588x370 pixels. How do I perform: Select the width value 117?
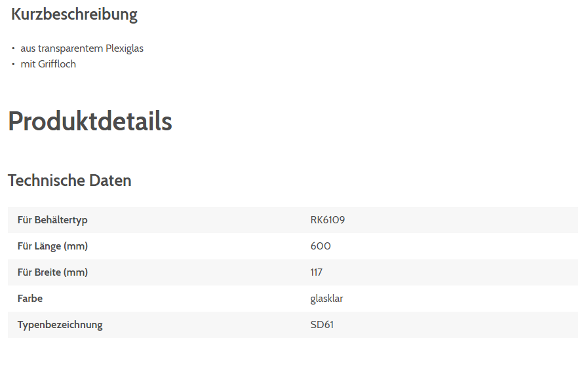point(317,272)
